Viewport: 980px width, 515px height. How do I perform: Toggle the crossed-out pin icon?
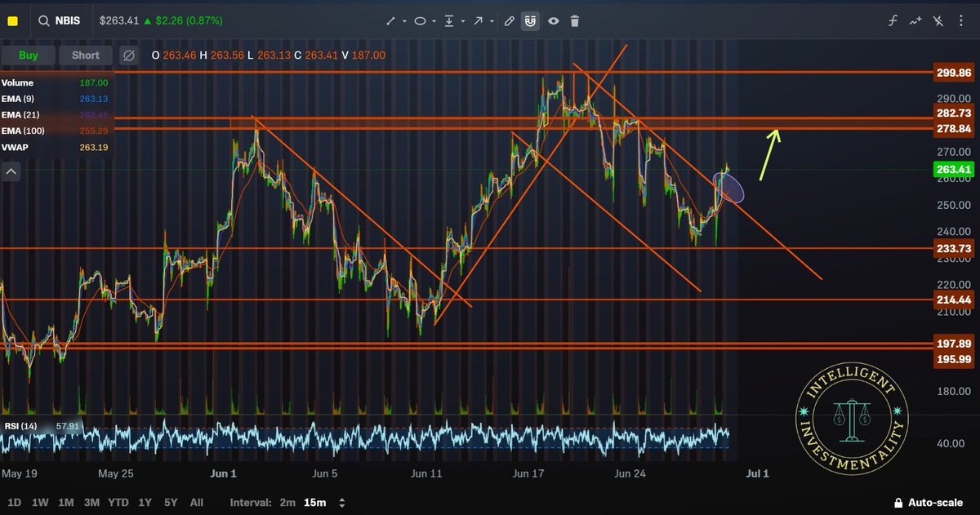(x=938, y=20)
